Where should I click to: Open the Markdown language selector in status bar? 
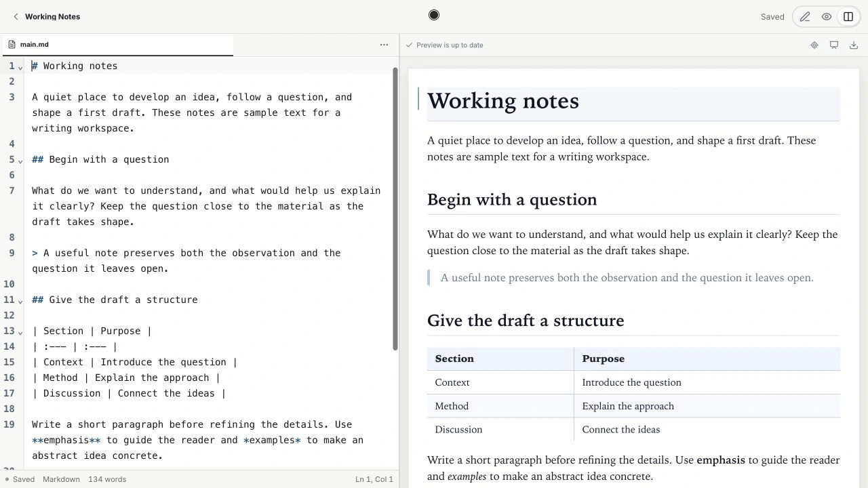click(61, 479)
